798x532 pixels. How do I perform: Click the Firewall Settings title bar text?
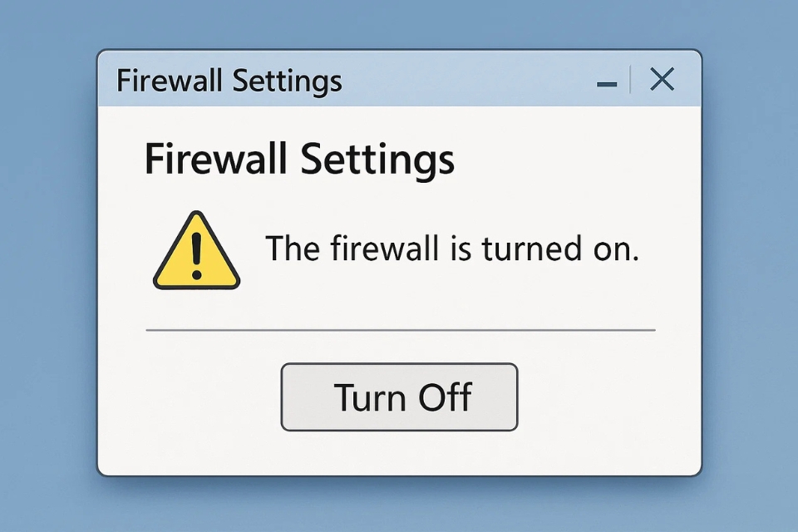(x=229, y=81)
